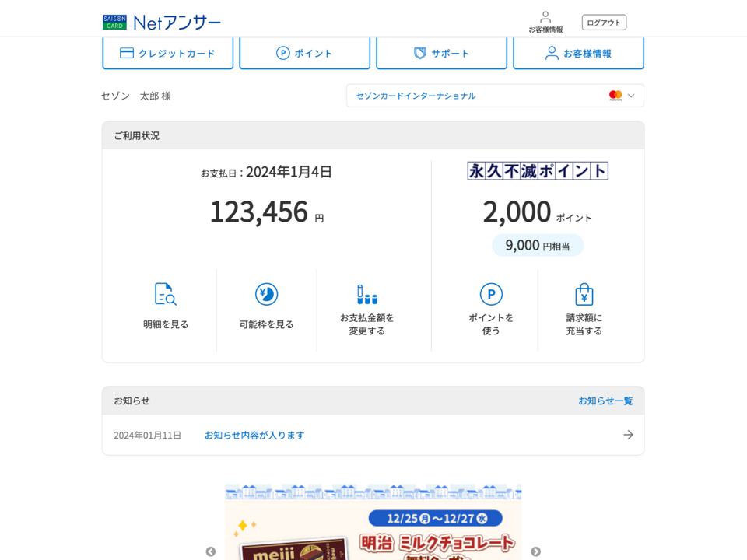747x560 pixels.
Task: Open statement details with 明細を見る icon
Action: pyautogui.click(x=166, y=295)
